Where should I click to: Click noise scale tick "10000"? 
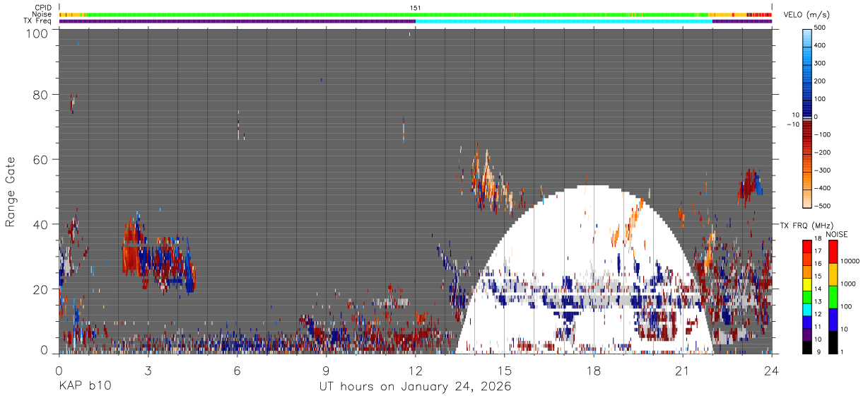(851, 260)
